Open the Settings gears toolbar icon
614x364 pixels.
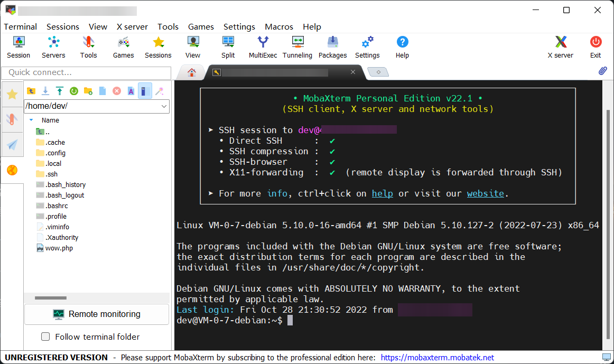367,47
